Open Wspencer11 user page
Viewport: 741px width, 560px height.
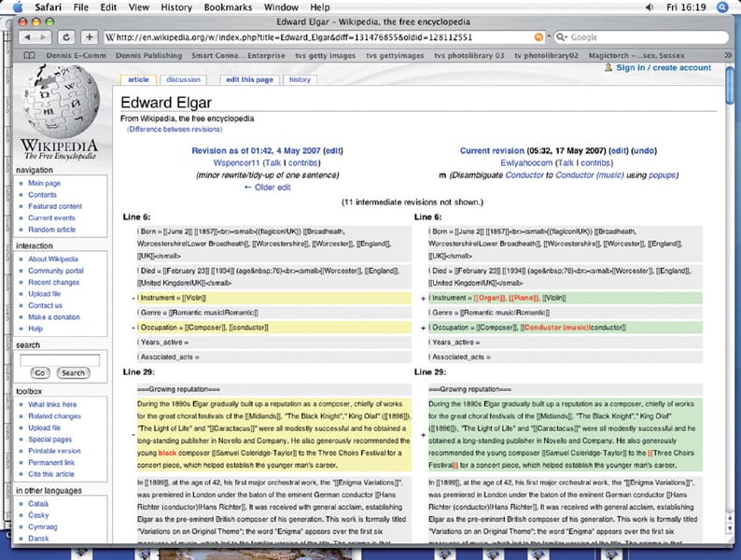tap(236, 163)
